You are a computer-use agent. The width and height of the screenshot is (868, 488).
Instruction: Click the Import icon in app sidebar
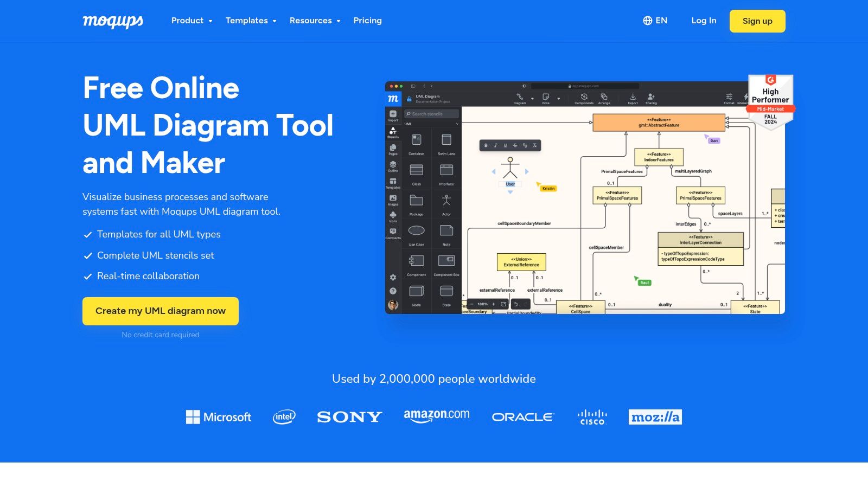393,115
